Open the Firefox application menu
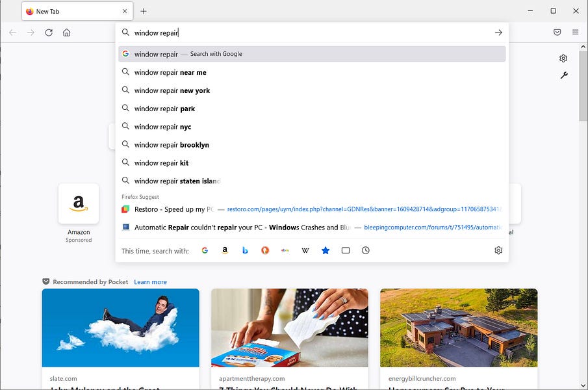The image size is (588, 390). tap(575, 32)
